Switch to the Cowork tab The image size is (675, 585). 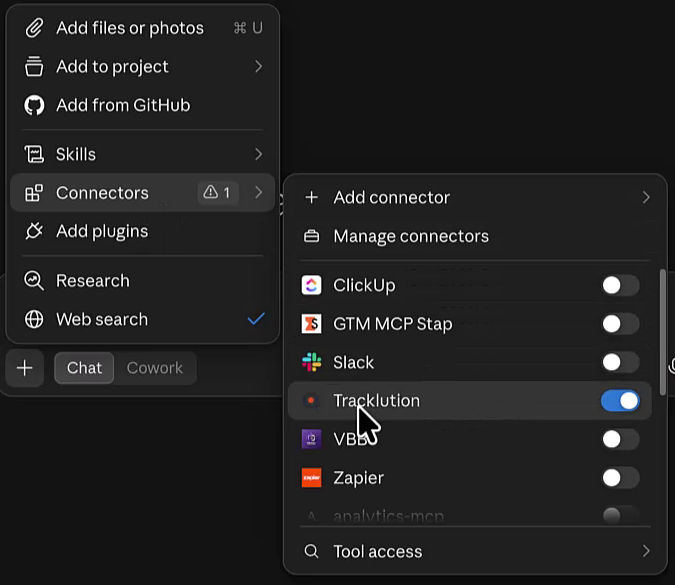click(x=155, y=368)
